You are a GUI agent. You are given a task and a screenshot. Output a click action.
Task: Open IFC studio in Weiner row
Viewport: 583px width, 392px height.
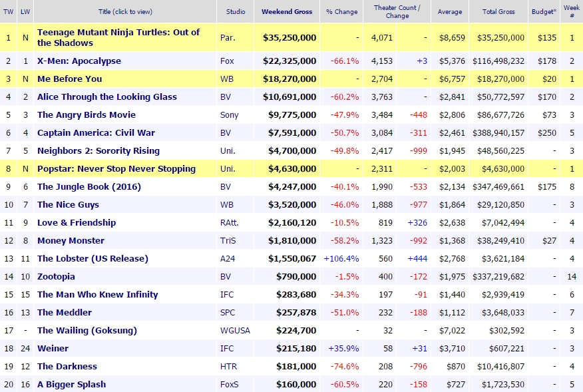pos(226,349)
